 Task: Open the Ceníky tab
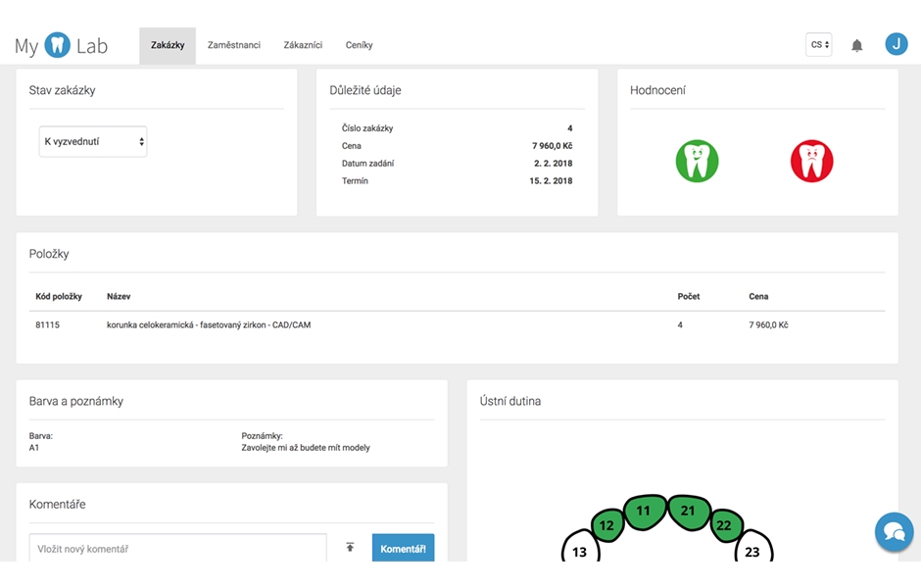coord(359,45)
